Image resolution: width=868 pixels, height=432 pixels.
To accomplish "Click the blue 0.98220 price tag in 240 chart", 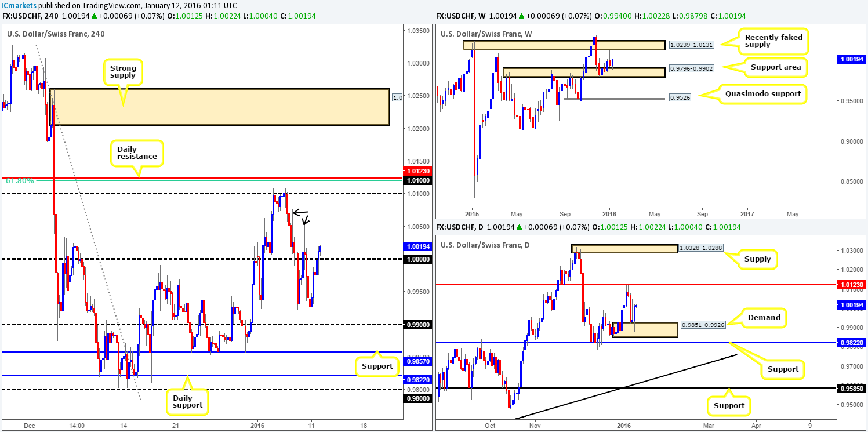I will click(x=416, y=379).
